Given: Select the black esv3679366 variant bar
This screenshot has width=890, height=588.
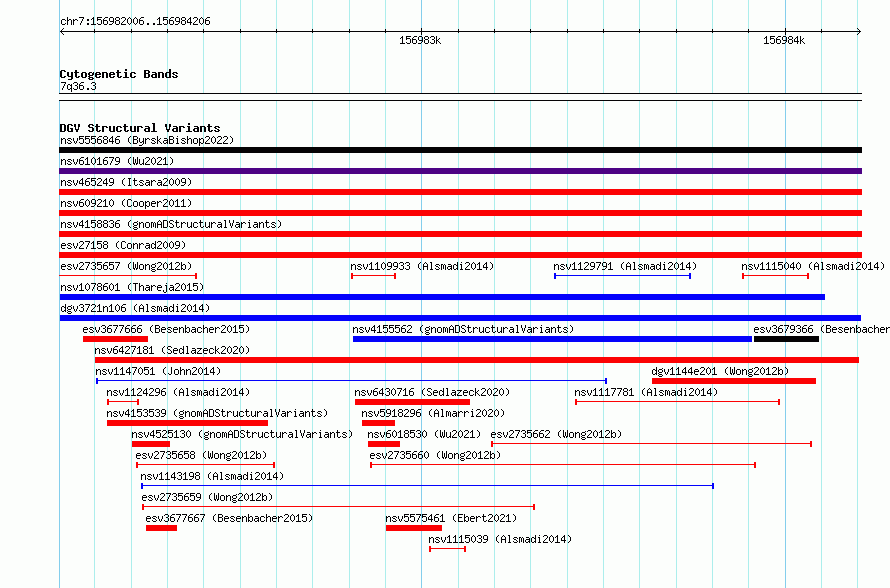Looking at the screenshot, I should click(x=786, y=339).
